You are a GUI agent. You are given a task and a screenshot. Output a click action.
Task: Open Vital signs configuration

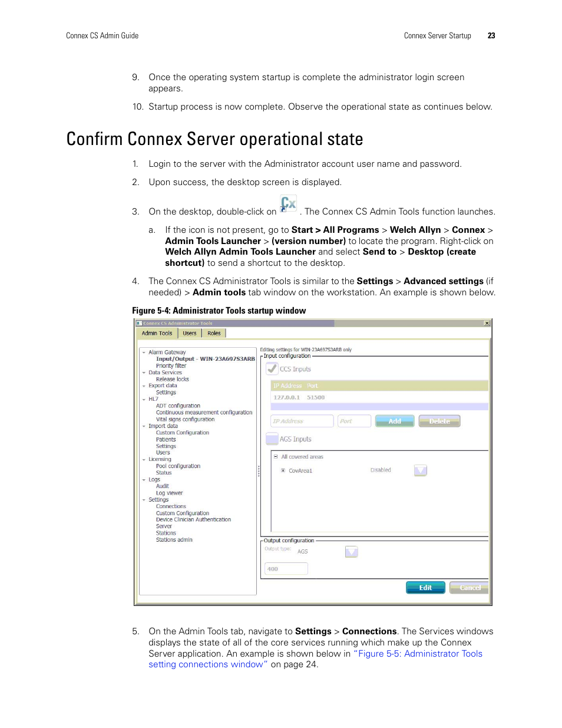click(x=185, y=419)
